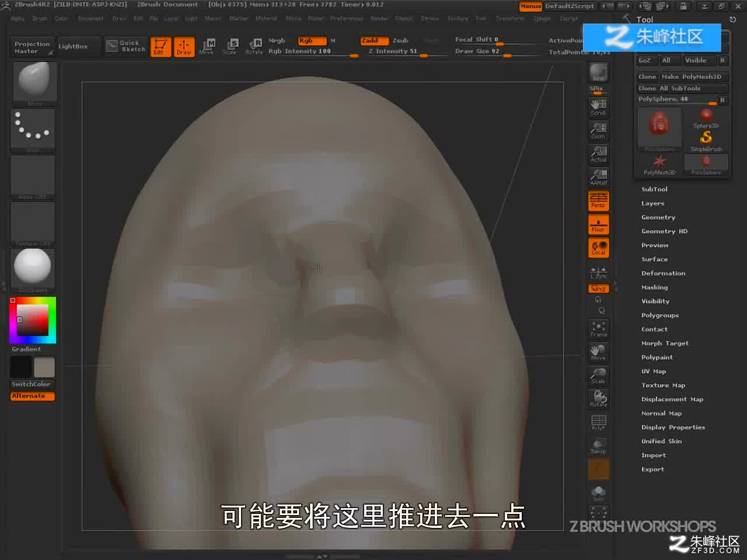The width and height of the screenshot is (747, 560).
Task: Toggle Local transformations button
Action: pos(598,247)
